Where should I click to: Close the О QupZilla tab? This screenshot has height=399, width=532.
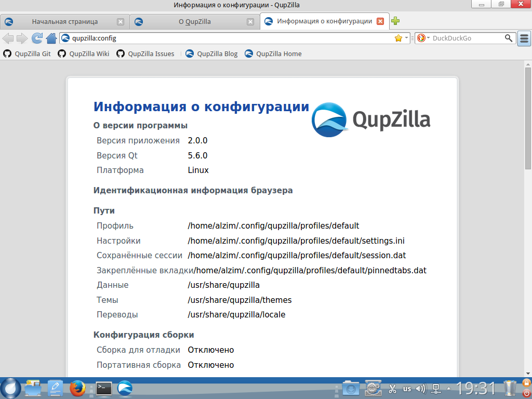tap(250, 22)
